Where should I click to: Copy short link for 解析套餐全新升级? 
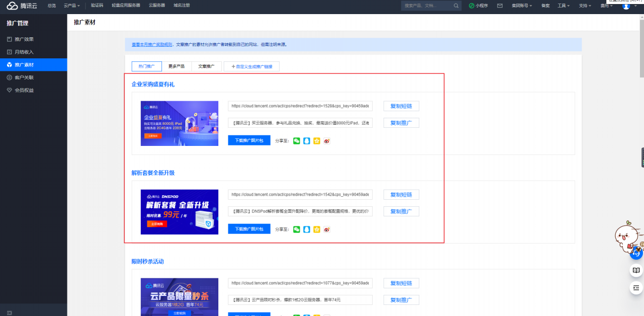[401, 195]
